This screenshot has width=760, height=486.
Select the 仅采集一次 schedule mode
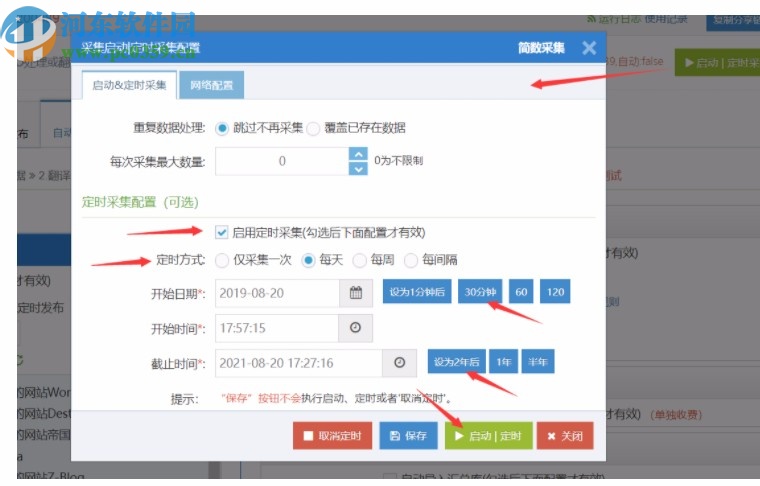click(222, 261)
